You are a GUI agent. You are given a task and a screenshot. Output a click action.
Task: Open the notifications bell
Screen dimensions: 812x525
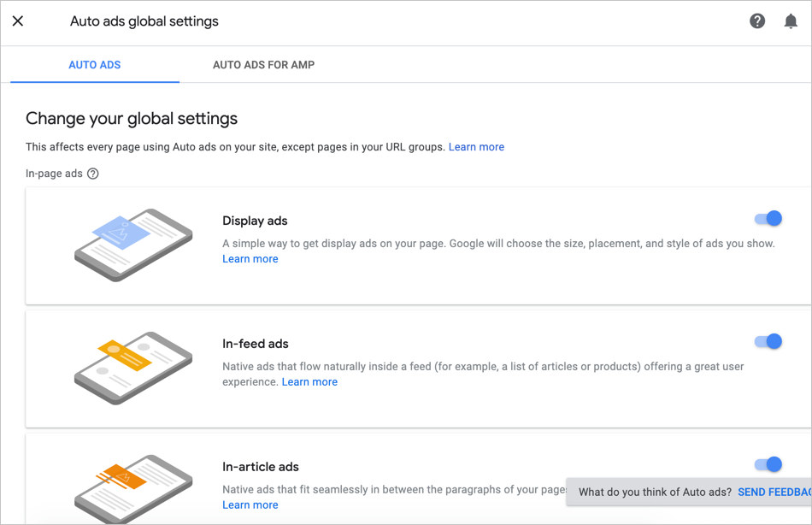(791, 21)
